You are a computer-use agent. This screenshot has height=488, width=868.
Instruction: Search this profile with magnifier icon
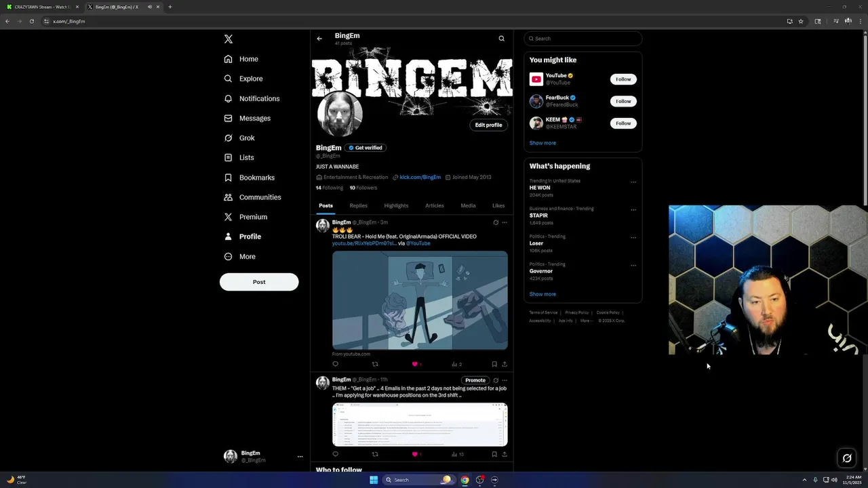coord(502,39)
